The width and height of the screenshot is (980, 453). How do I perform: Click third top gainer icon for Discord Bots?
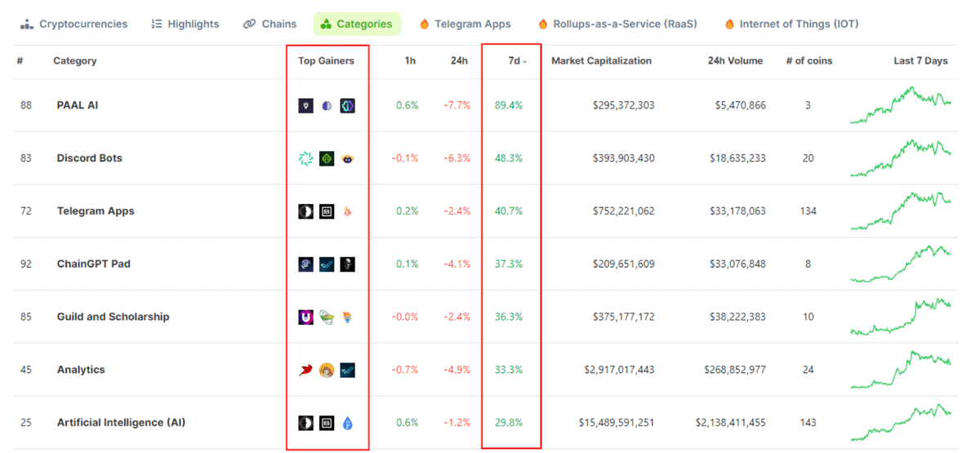click(347, 158)
